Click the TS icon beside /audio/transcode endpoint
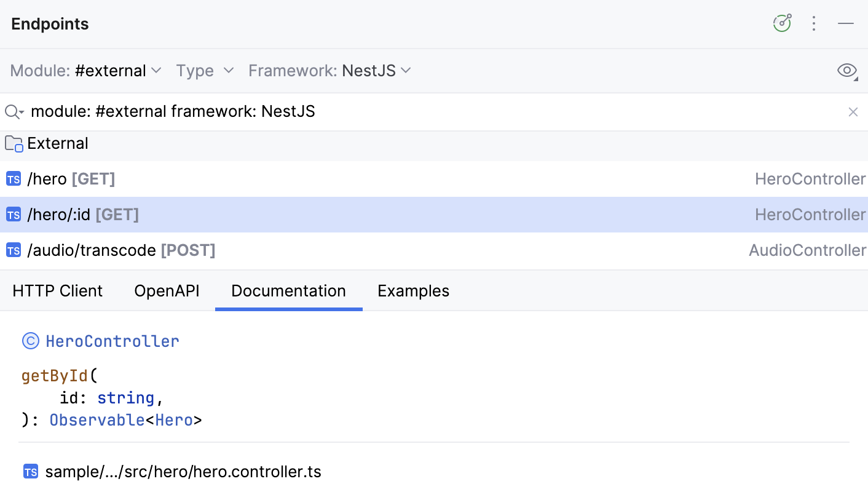 [14, 250]
